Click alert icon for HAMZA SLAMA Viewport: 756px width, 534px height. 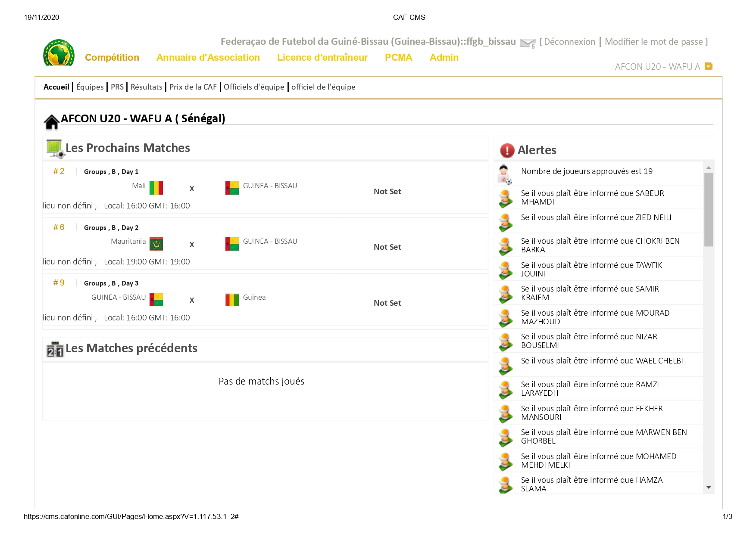505,485
